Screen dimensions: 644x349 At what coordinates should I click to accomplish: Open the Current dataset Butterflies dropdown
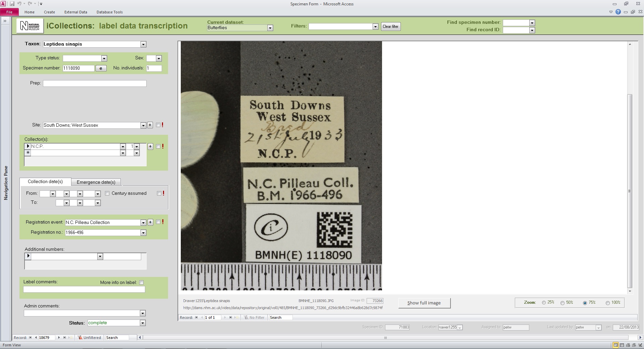(x=270, y=28)
